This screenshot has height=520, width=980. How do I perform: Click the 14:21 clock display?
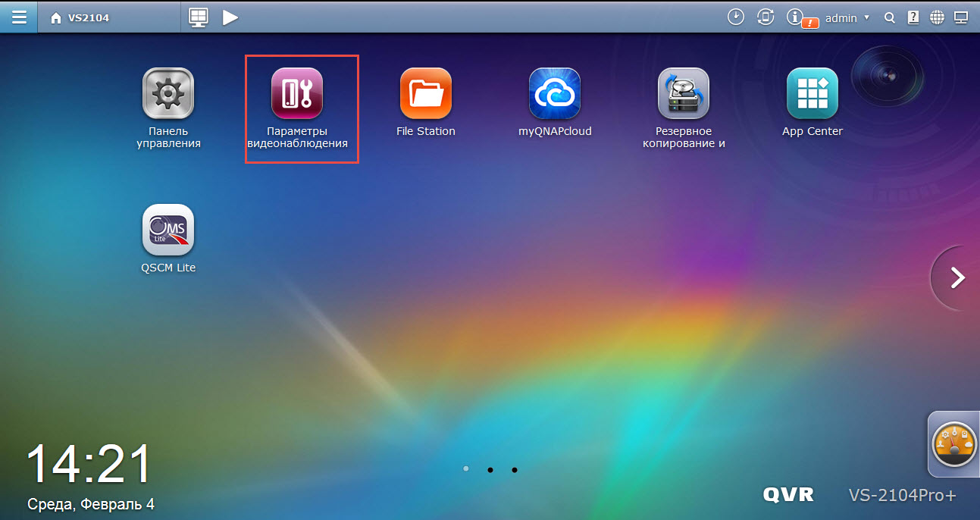89,464
